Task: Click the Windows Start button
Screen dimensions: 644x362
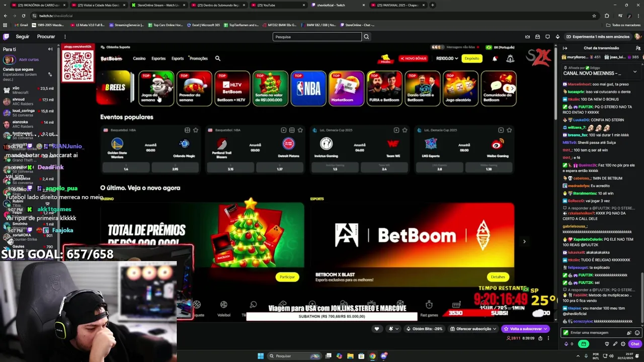Action: (x=261, y=356)
